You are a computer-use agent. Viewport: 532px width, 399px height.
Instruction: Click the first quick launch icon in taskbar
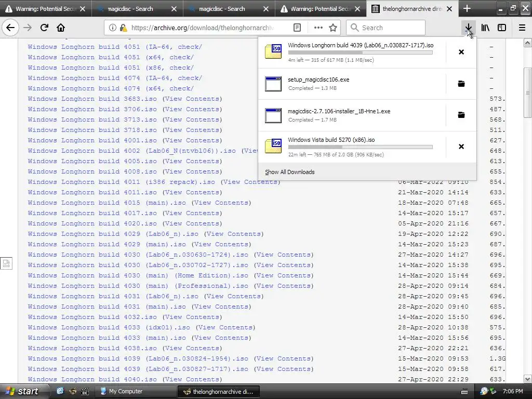(x=60, y=391)
